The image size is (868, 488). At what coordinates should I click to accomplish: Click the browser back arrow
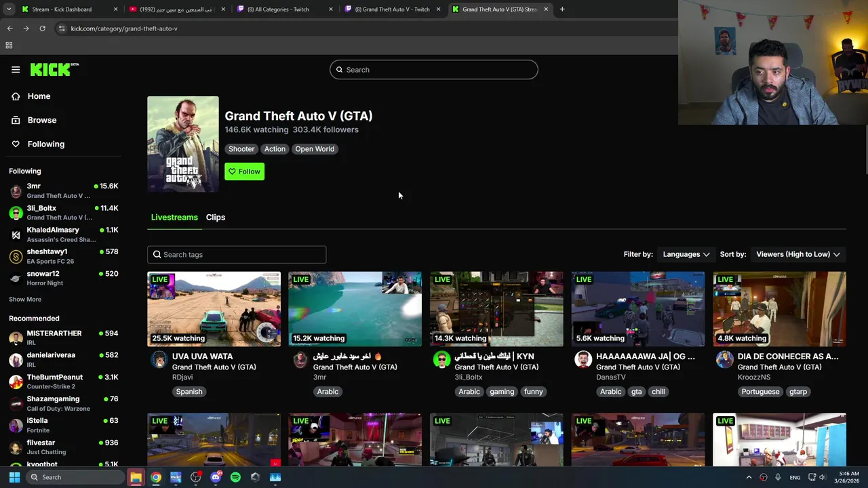[x=9, y=28]
